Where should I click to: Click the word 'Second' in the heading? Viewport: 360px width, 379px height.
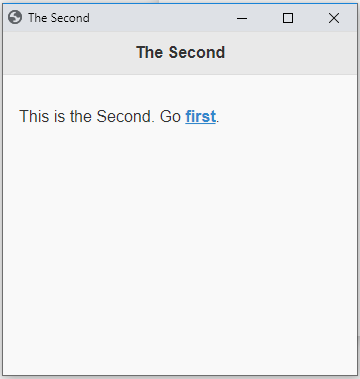[x=197, y=52]
